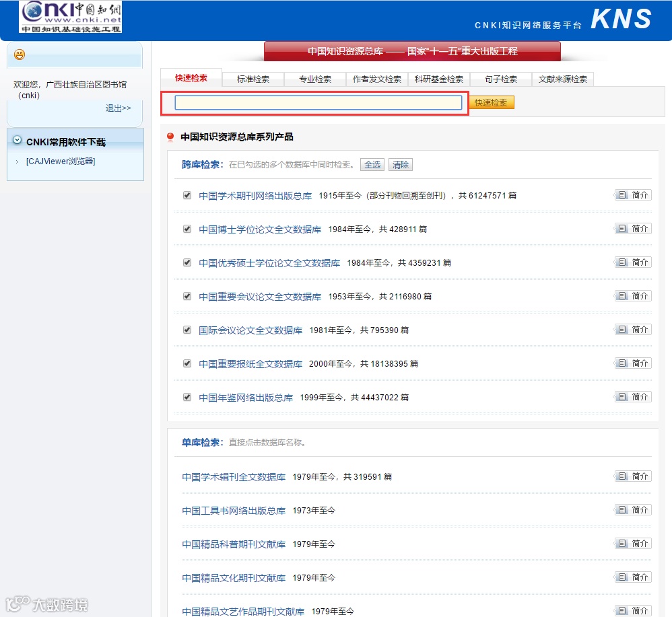This screenshot has height=617, width=672.
Task: Click 全选 to select all databases
Action: click(x=372, y=165)
